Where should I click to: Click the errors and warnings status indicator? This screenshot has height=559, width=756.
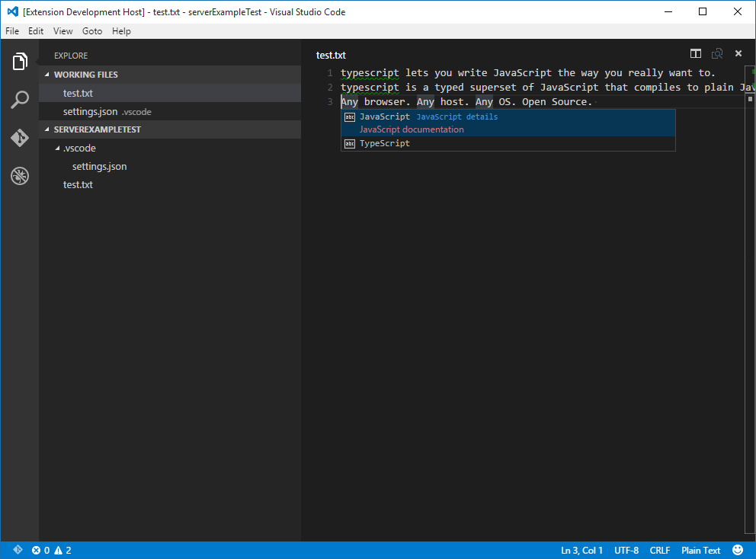click(52, 550)
